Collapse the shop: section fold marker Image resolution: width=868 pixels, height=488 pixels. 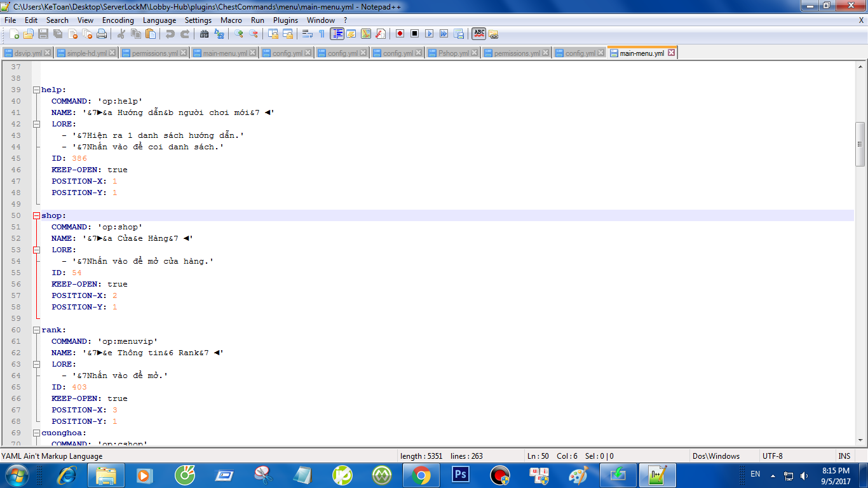point(36,215)
